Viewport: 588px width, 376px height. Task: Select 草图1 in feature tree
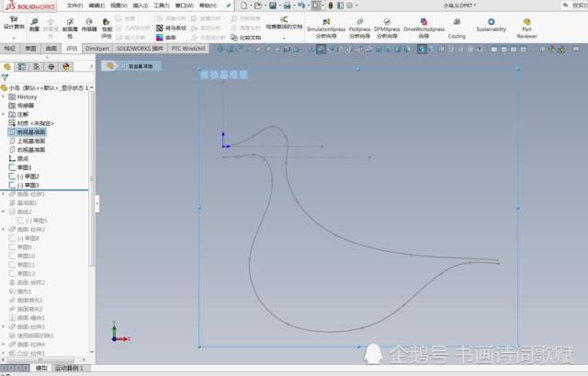(20, 167)
